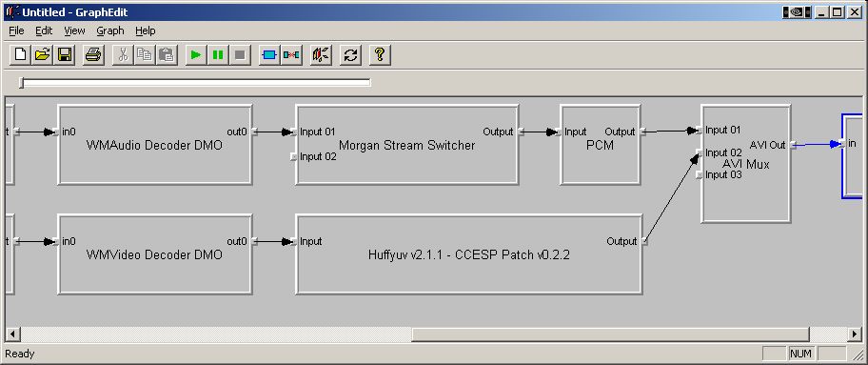Click the Refresh graph arrows icon
Screen dimensions: 868x365
[350, 55]
